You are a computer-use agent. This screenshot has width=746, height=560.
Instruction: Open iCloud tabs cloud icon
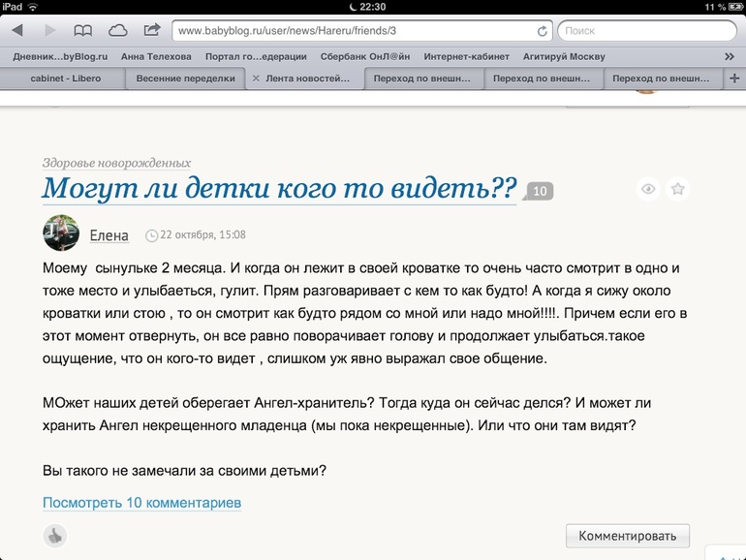(117, 31)
